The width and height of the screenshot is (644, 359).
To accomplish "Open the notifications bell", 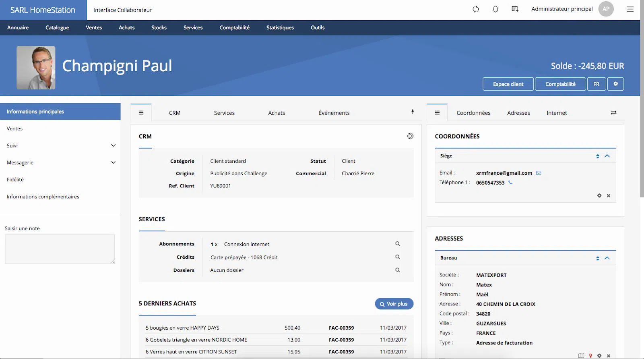I will coord(495,9).
